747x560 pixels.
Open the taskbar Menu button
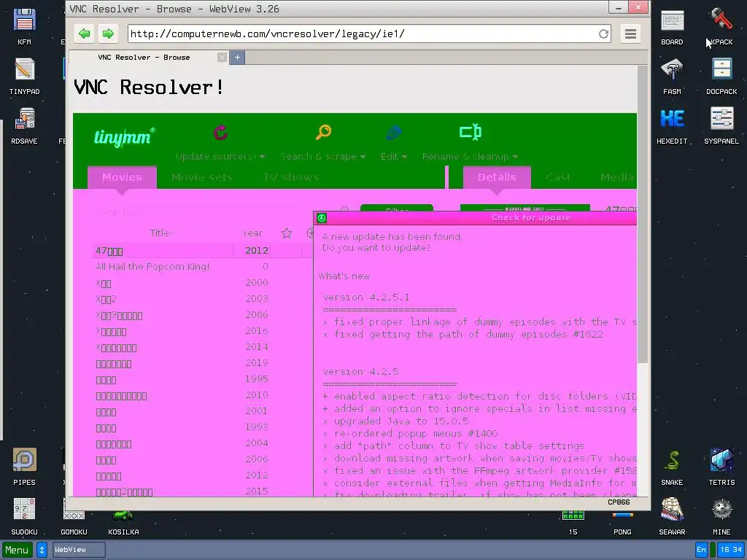18,550
